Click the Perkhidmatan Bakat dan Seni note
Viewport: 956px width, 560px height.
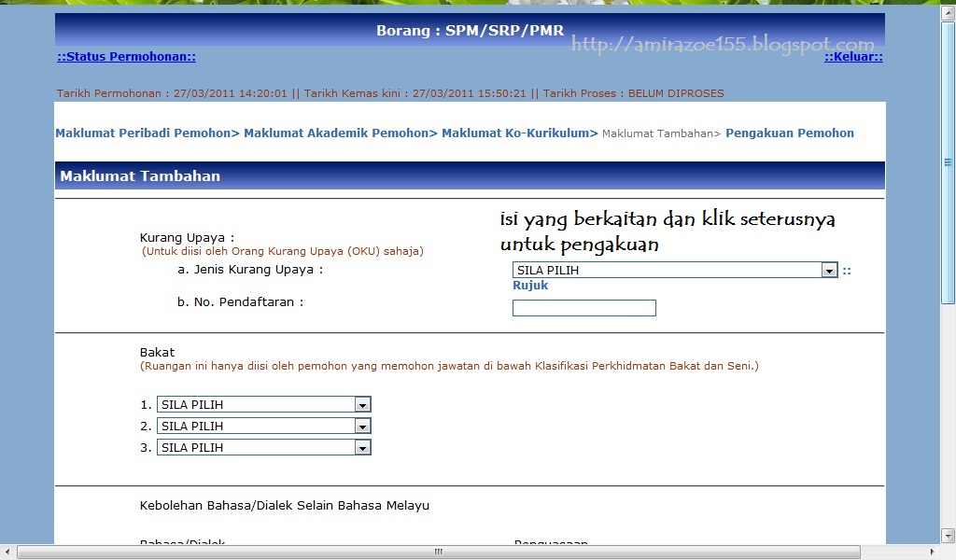coord(449,366)
